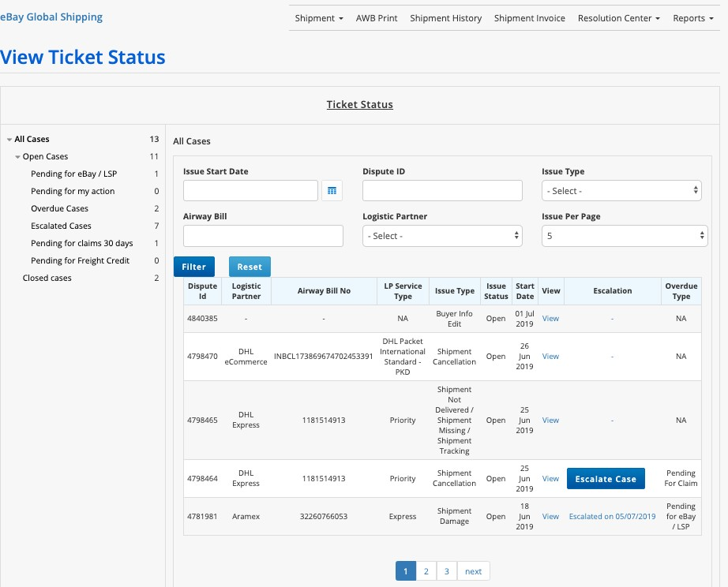The width and height of the screenshot is (728, 587).
Task: Select Closed cases in sidebar
Action: tap(47, 278)
